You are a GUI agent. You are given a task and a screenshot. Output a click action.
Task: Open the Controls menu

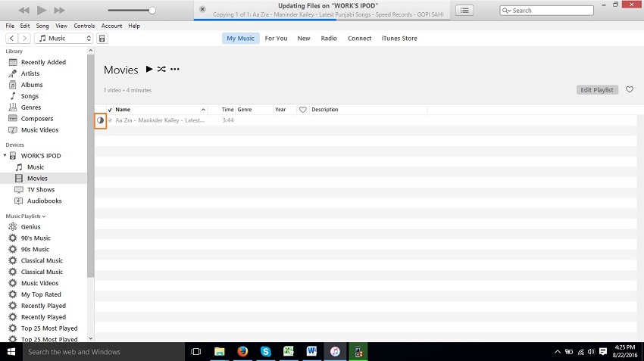click(84, 26)
